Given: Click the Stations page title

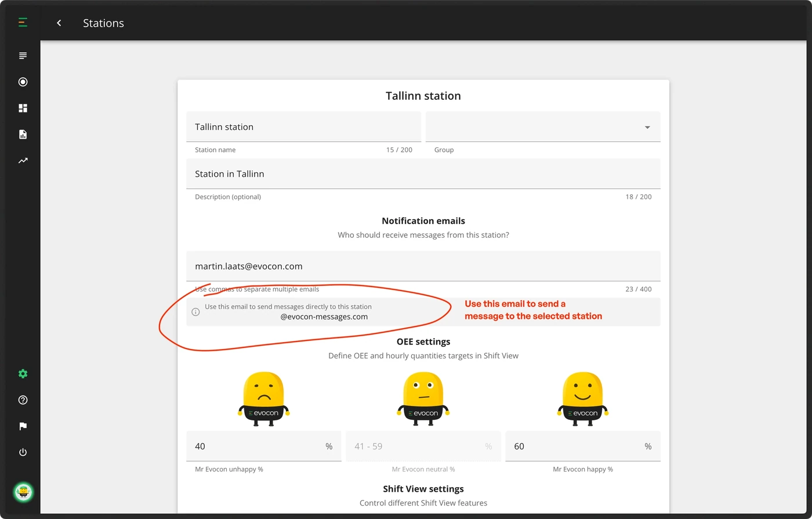Looking at the screenshot, I should [103, 23].
